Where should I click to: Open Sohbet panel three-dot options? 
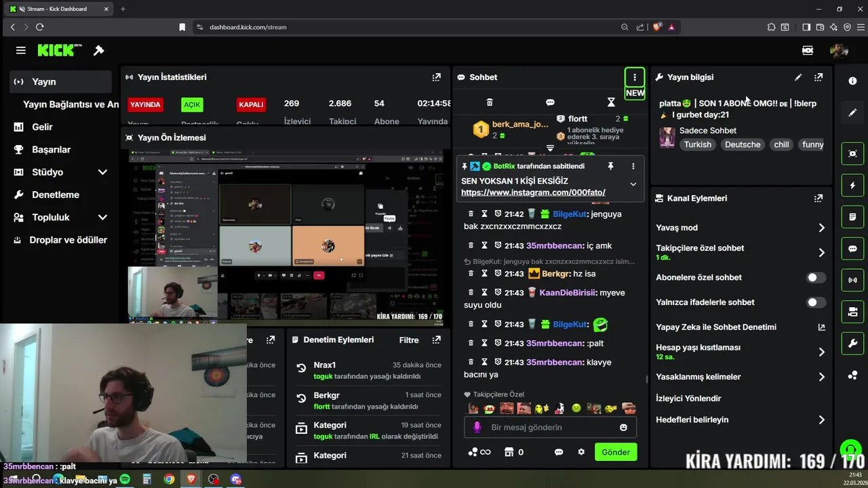635,77
